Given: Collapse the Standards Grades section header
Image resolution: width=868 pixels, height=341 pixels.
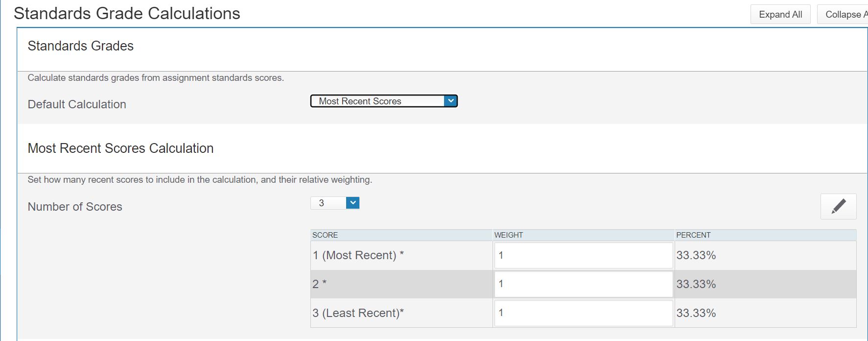Looking at the screenshot, I should pyautogui.click(x=81, y=46).
